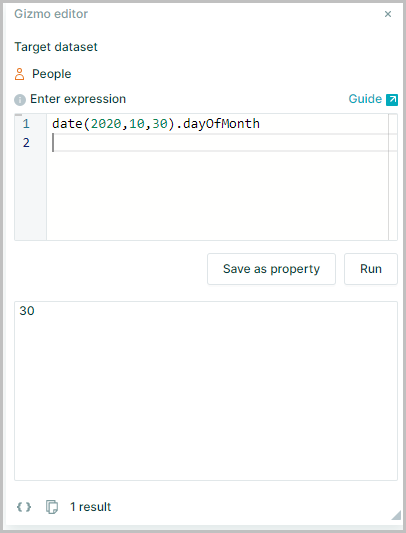
Task: Select the People target dataset
Action: click(x=51, y=74)
